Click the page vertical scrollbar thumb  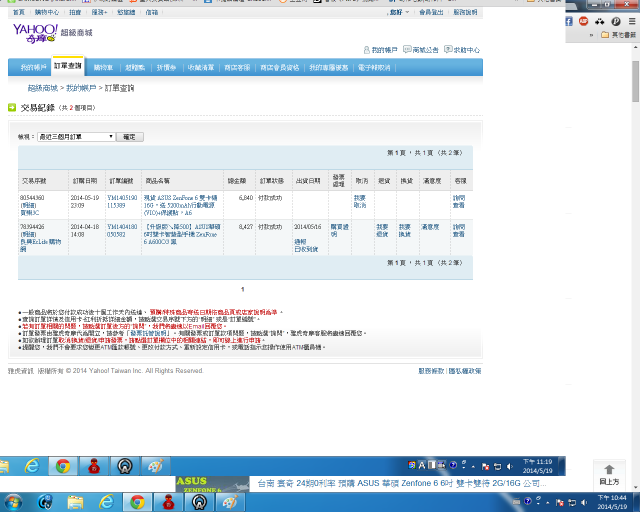[x=636, y=81]
